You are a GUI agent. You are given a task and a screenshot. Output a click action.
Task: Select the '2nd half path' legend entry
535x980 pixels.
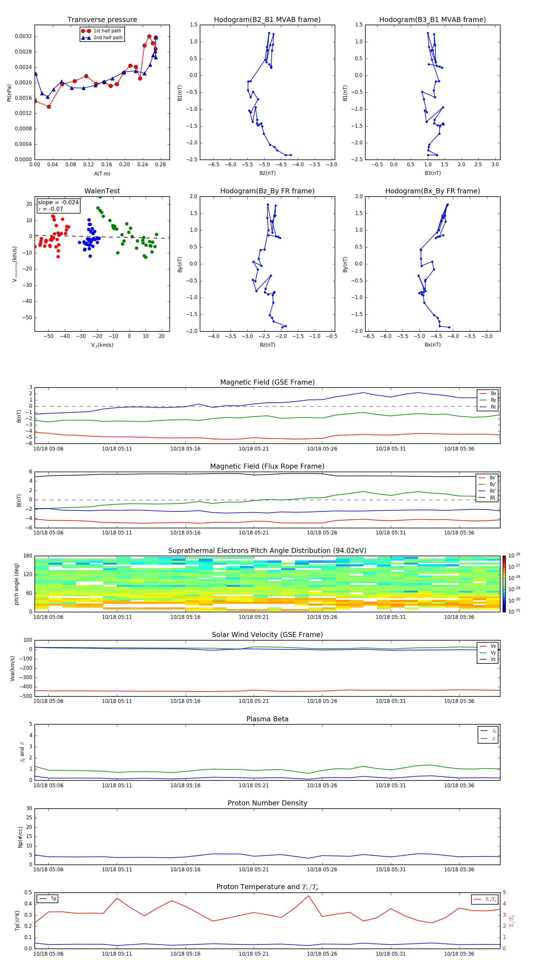[x=102, y=38]
